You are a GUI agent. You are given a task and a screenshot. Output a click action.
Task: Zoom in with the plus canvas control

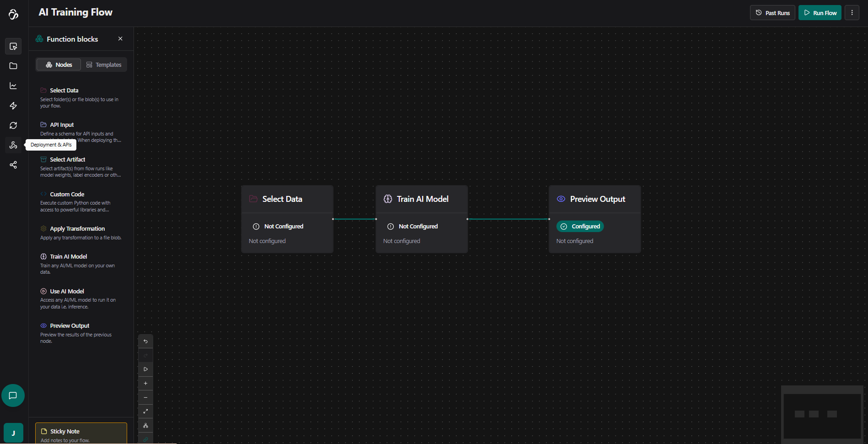point(145,384)
